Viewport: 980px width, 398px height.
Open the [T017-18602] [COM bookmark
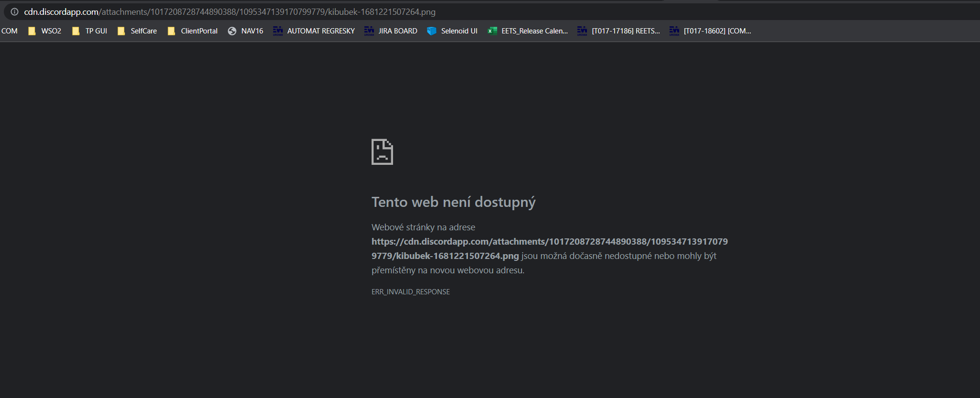coord(710,31)
